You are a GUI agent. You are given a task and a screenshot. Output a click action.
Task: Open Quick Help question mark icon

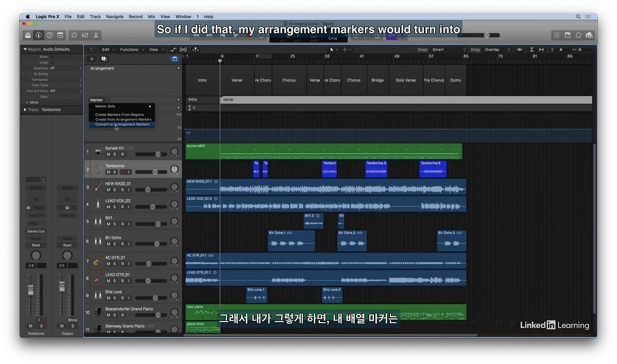tap(49, 35)
